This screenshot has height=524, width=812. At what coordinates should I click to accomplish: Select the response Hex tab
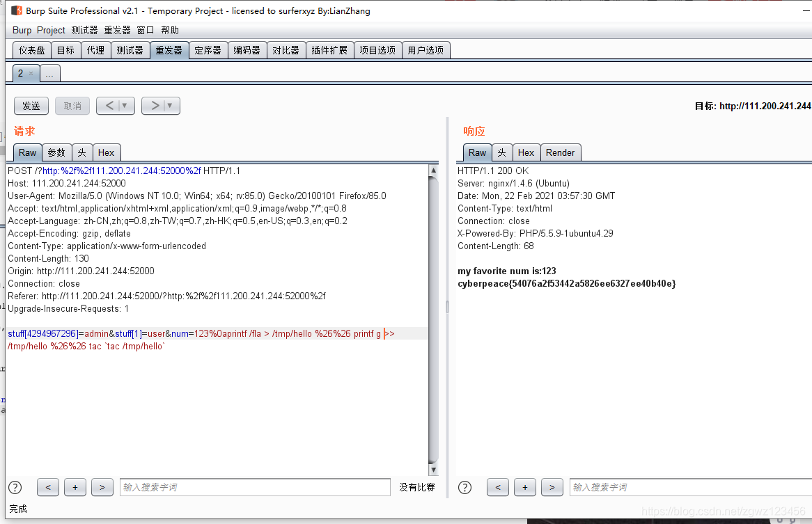click(x=526, y=152)
